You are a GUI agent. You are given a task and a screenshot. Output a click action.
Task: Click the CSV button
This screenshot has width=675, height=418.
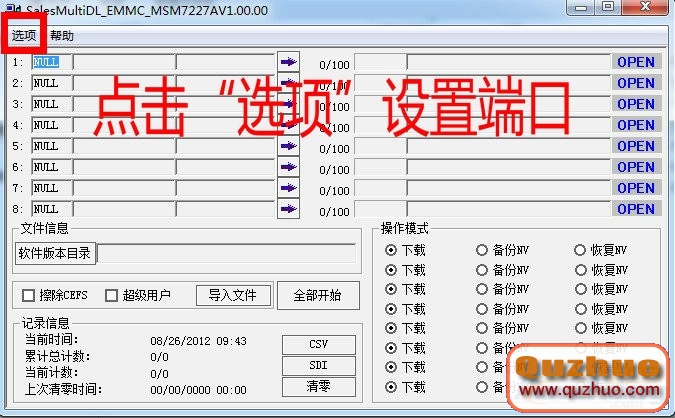pos(319,344)
